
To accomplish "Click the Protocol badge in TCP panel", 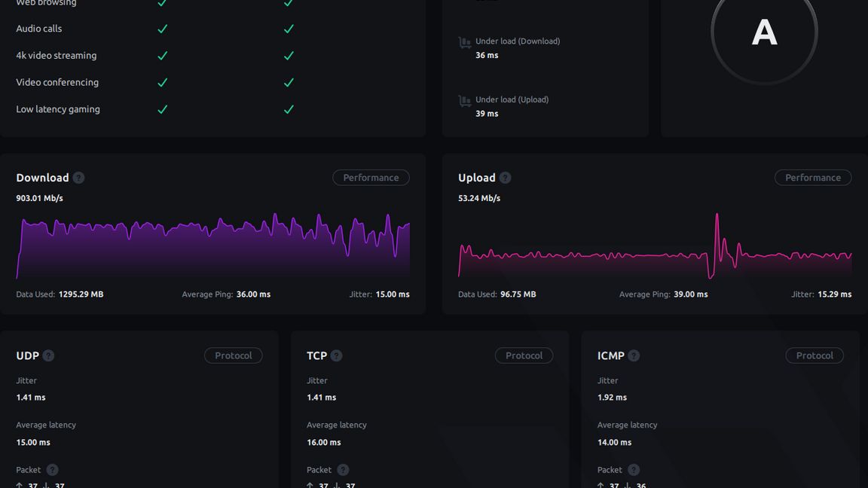I will pyautogui.click(x=524, y=355).
